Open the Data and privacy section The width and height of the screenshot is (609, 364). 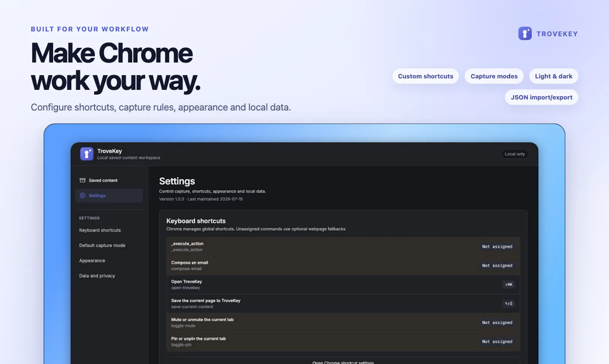[x=97, y=276]
